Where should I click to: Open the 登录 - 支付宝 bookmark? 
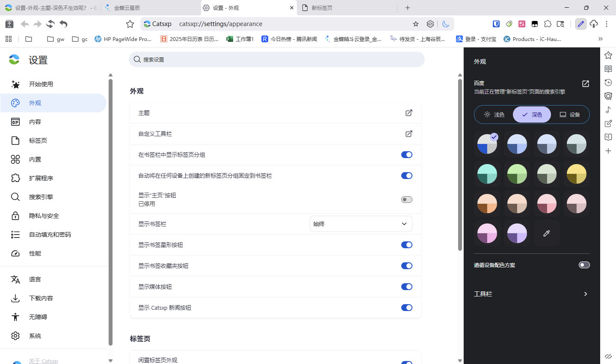pyautogui.click(x=476, y=39)
